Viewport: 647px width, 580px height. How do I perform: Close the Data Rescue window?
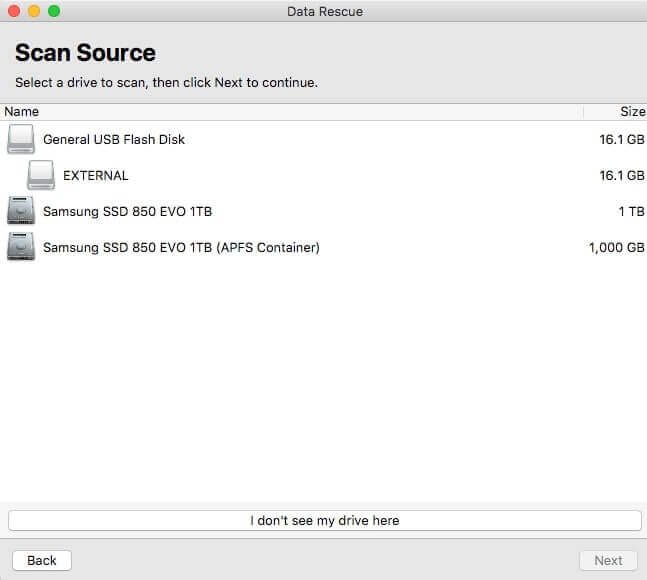click(14, 11)
